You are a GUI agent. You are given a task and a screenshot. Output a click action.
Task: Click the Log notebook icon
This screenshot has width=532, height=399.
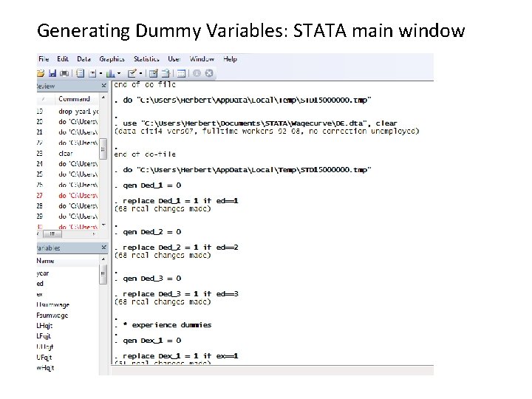coord(80,73)
